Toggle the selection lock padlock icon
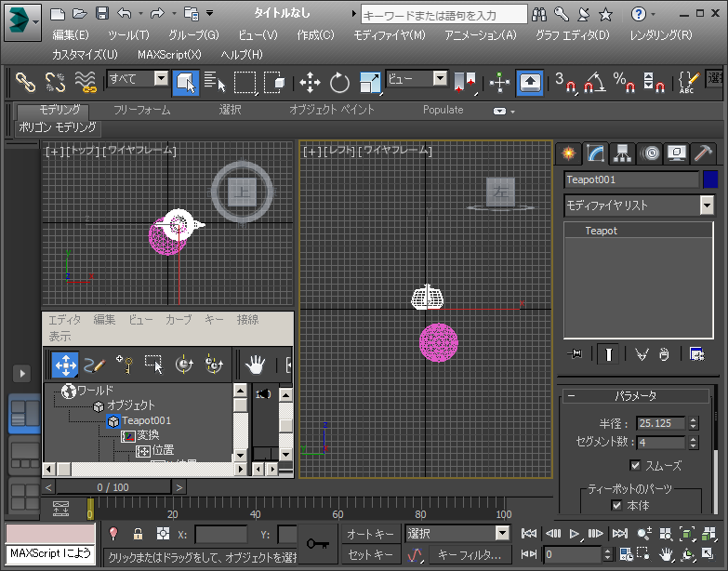This screenshot has width=728, height=571. point(138,534)
